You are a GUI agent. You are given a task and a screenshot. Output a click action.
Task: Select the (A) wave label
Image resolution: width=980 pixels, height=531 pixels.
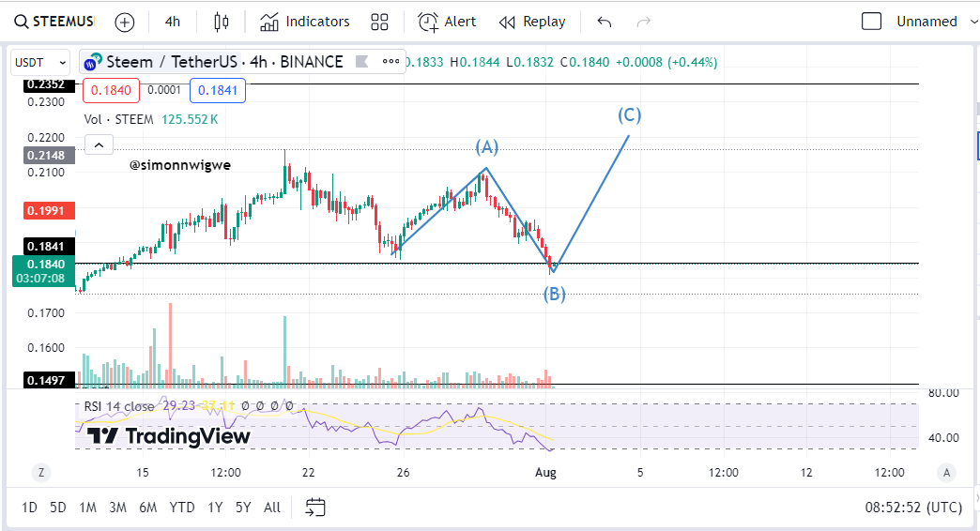coord(487,146)
